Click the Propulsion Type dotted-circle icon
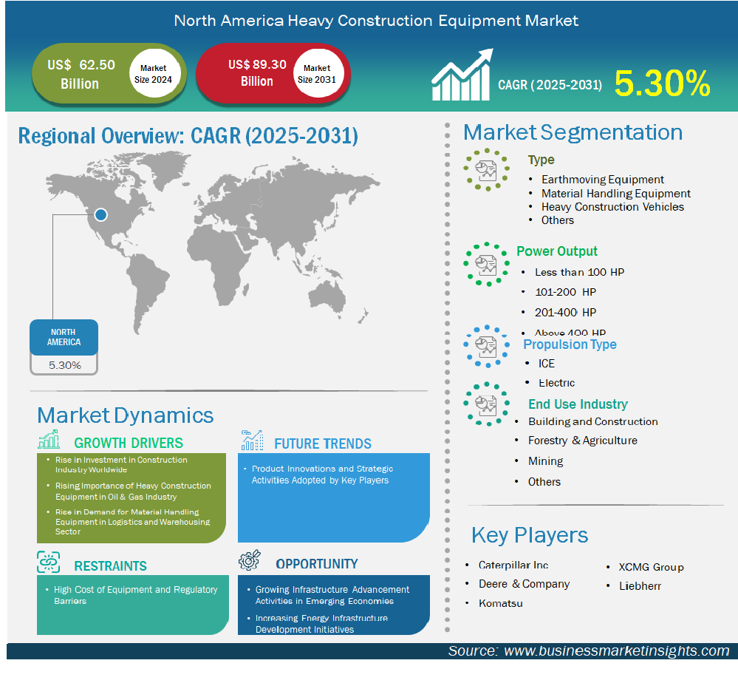 click(487, 346)
